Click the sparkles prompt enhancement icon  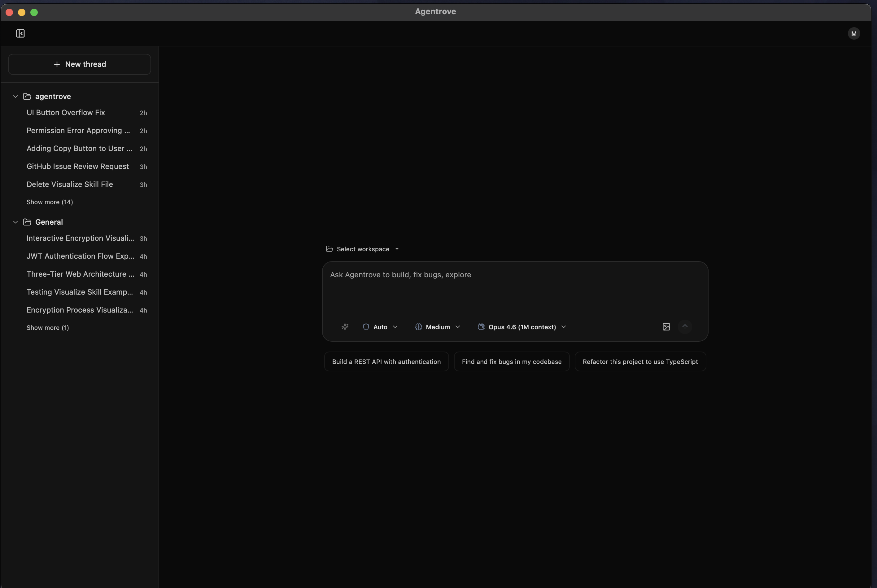345,326
